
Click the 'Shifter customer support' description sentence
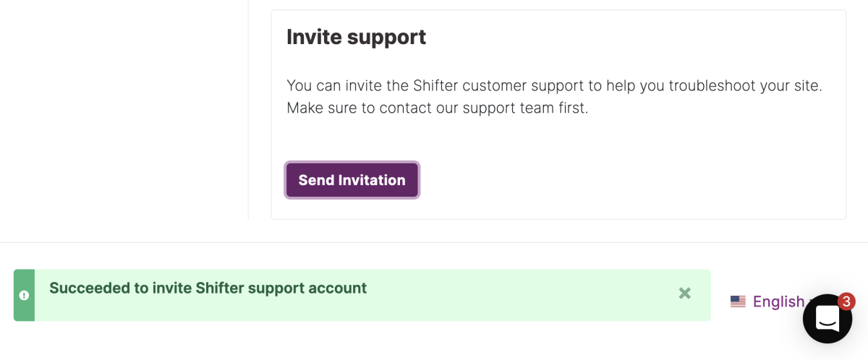pos(554,85)
